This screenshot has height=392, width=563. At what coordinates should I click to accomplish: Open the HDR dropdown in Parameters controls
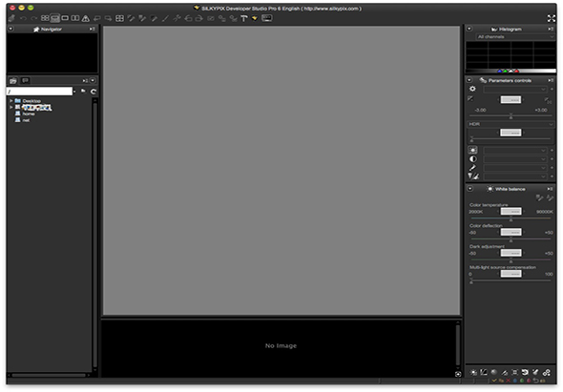pos(511,124)
